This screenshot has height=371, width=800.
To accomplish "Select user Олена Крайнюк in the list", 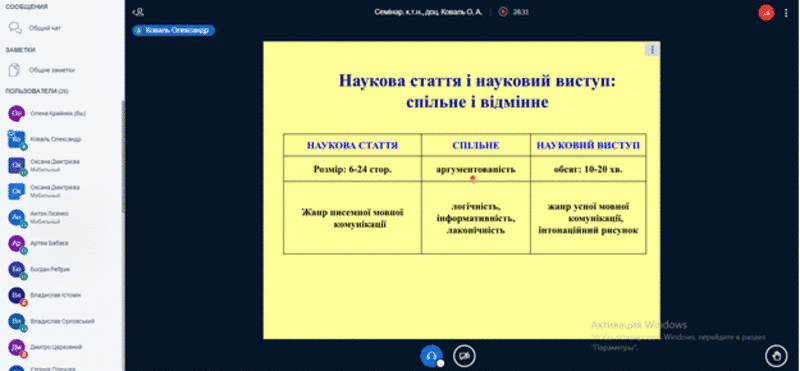I will pos(61,113).
